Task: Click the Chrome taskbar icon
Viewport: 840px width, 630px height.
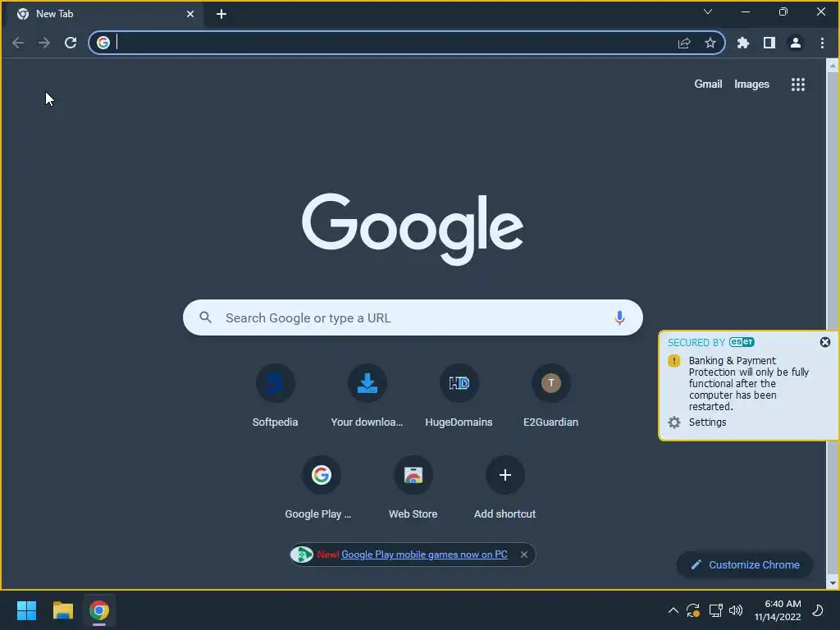Action: (99, 610)
